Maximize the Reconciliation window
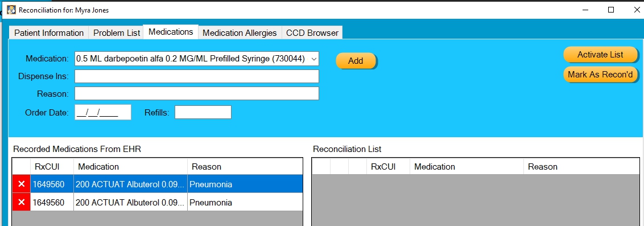Image resolution: width=644 pixels, height=226 pixels. click(611, 10)
